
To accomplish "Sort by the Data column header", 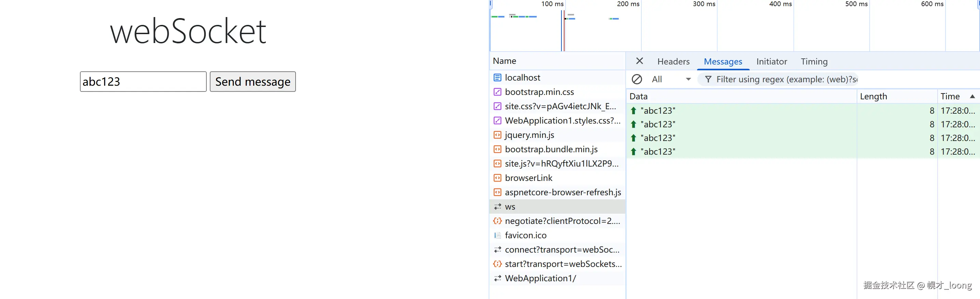I will 741,97.
